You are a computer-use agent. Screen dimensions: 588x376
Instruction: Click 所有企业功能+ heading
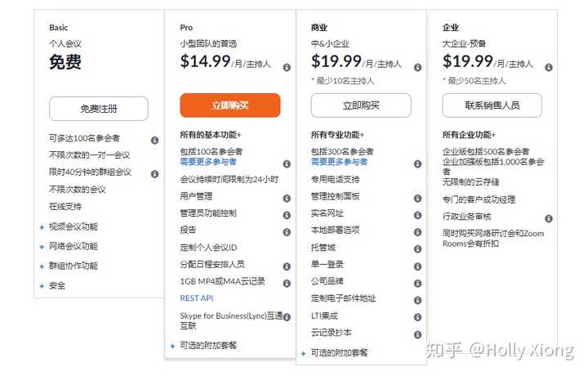(x=469, y=135)
